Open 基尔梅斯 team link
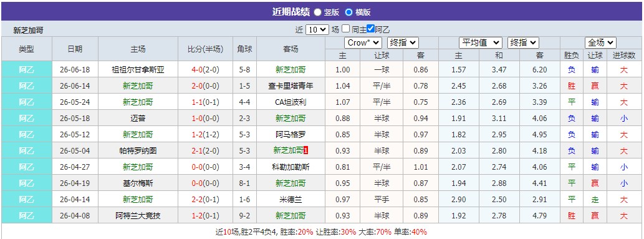644x239 pixels. pos(138,183)
